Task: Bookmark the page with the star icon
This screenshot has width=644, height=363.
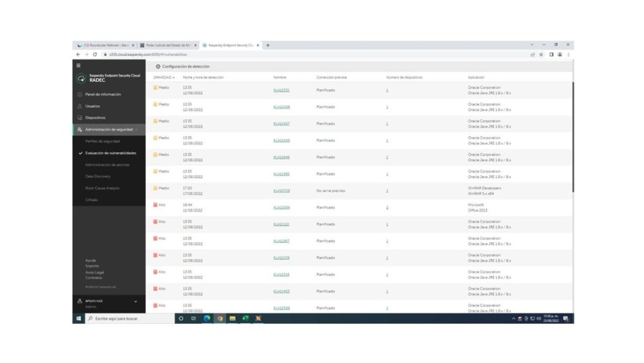Action: coord(542,54)
